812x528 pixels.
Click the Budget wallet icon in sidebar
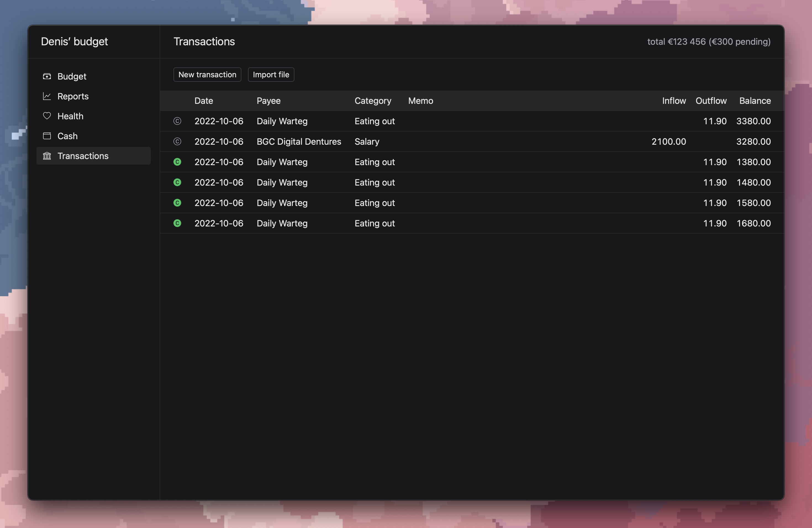click(x=47, y=76)
